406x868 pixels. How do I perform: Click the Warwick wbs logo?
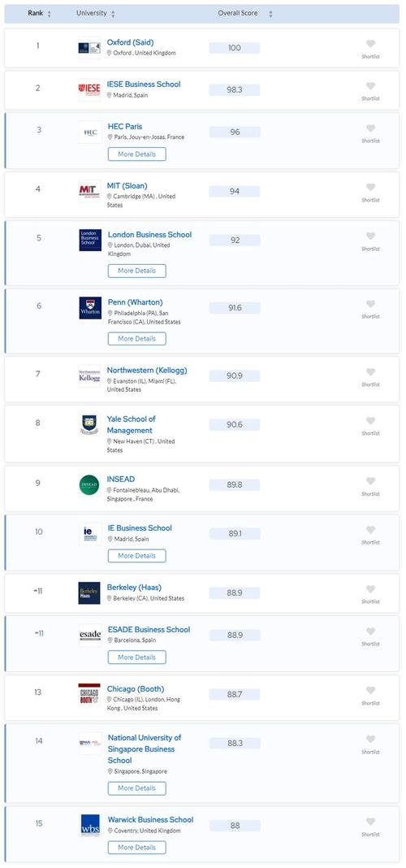pyautogui.click(x=89, y=826)
